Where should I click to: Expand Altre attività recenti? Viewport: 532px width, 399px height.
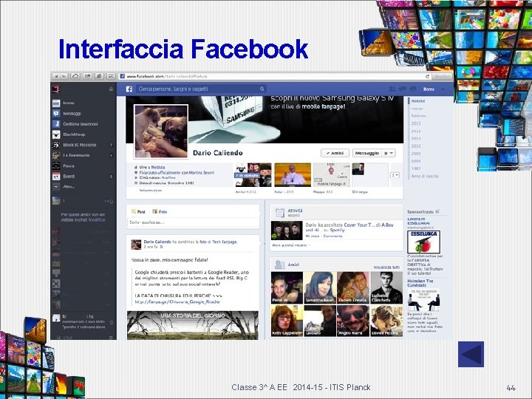pyautogui.click(x=291, y=245)
